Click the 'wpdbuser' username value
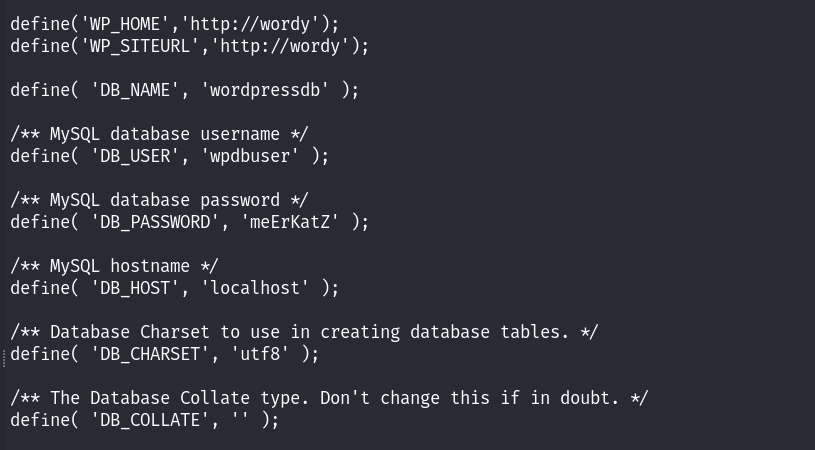The width and height of the screenshot is (815, 450). (x=250, y=156)
